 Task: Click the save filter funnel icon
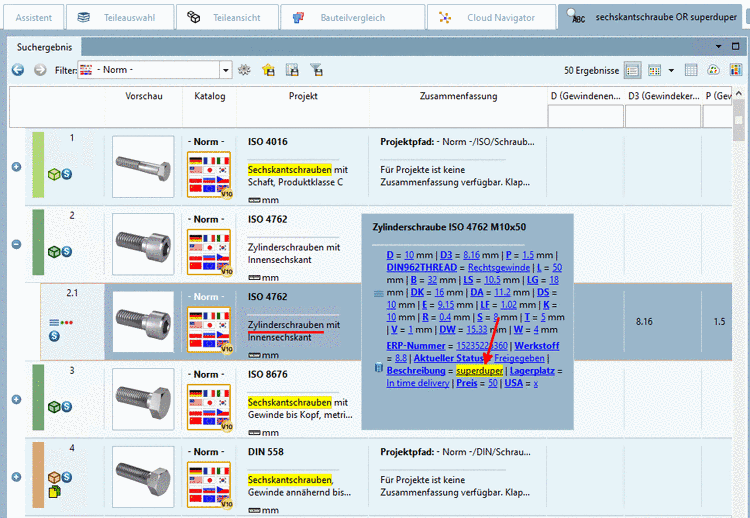click(316, 70)
